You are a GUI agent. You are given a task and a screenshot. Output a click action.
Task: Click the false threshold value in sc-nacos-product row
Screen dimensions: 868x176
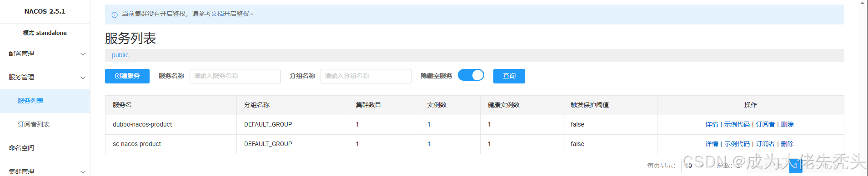577,144
